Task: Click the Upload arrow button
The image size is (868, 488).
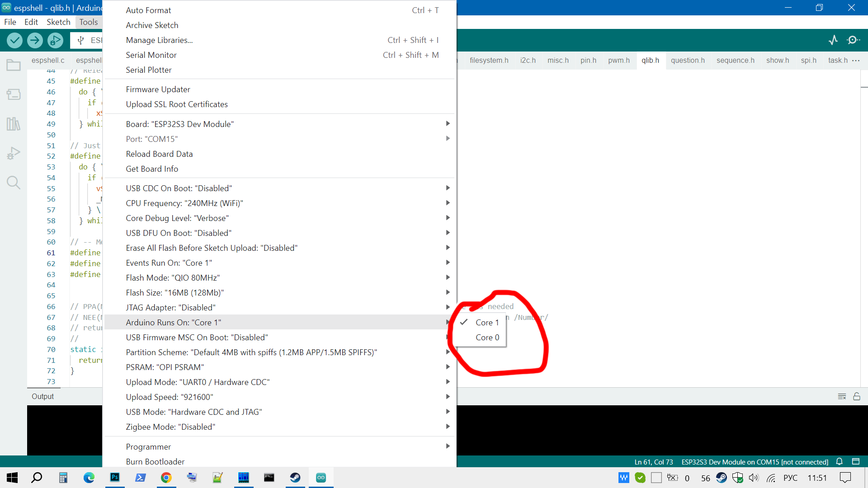Action: coord(35,41)
